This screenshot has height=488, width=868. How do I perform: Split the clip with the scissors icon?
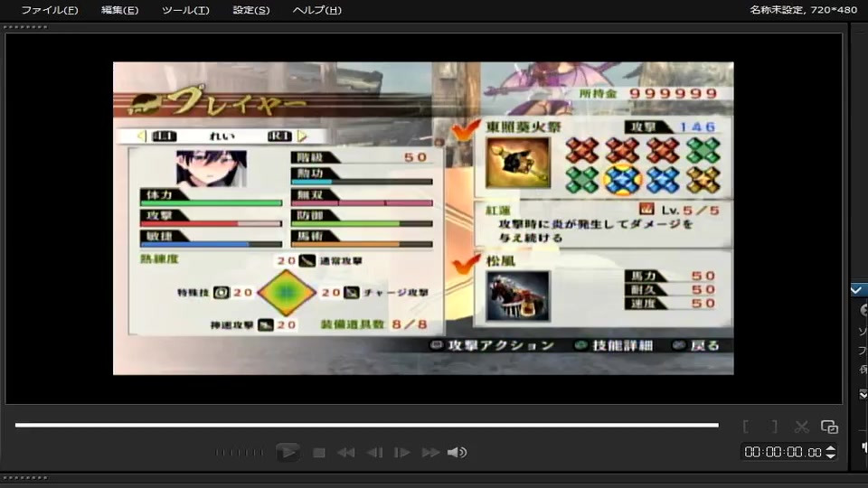click(x=801, y=427)
